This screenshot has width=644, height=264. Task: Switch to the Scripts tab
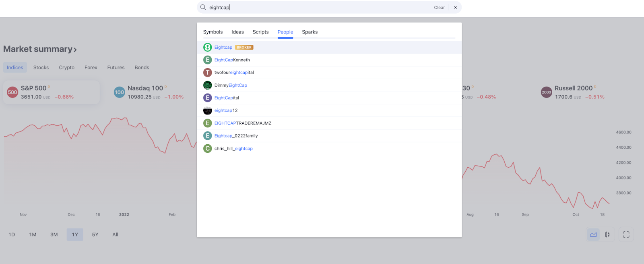pos(260,32)
